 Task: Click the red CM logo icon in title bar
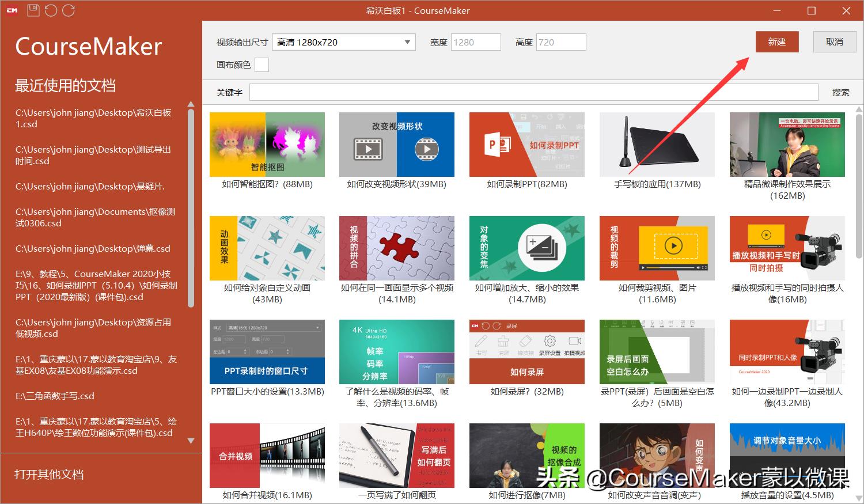pos(11,10)
